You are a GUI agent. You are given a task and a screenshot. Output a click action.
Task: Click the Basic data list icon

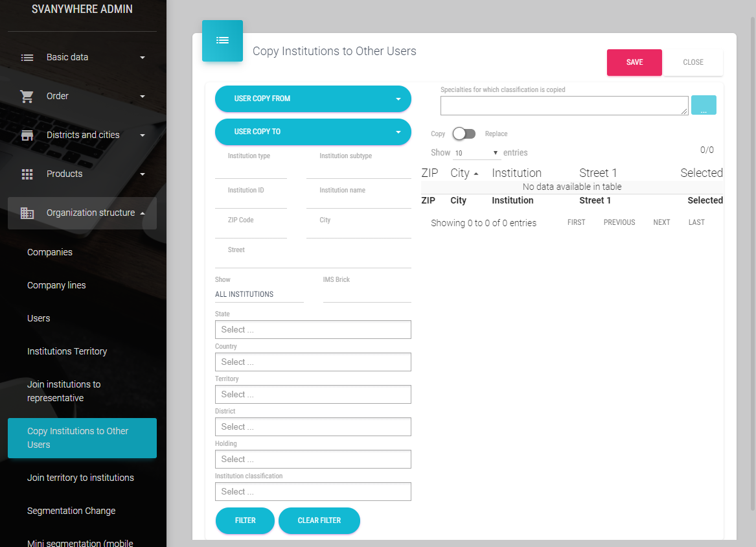click(27, 58)
